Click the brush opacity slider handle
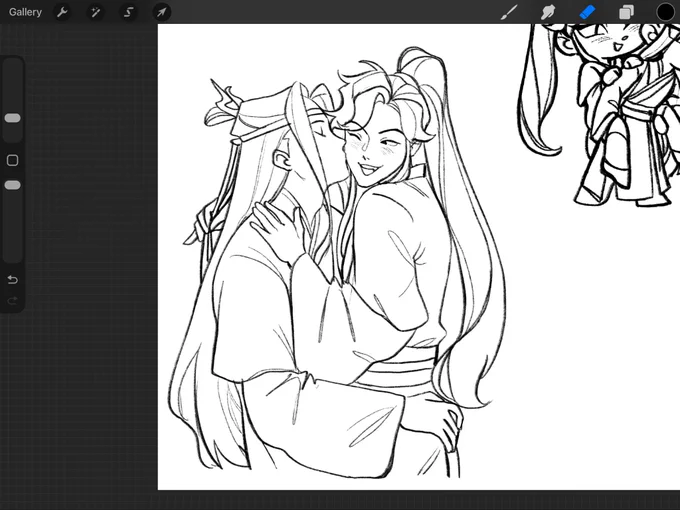Screen dimensions: 680x510 [12, 185]
